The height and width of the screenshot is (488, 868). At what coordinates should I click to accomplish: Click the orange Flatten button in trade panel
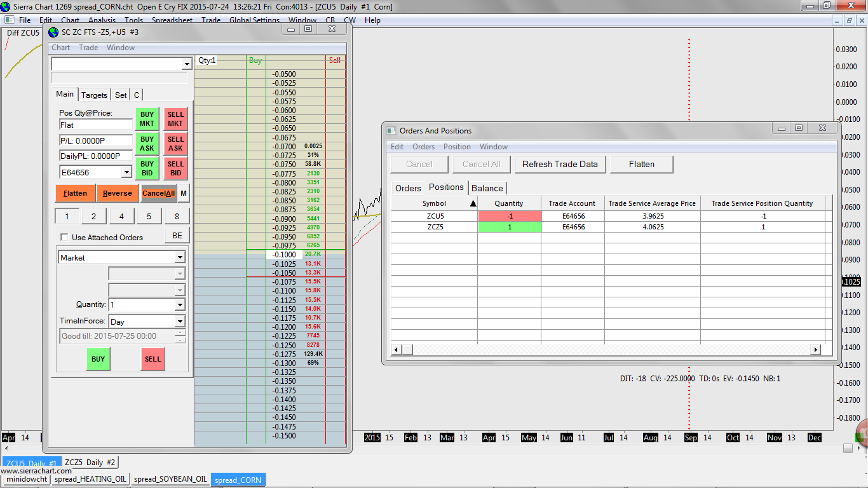75,193
